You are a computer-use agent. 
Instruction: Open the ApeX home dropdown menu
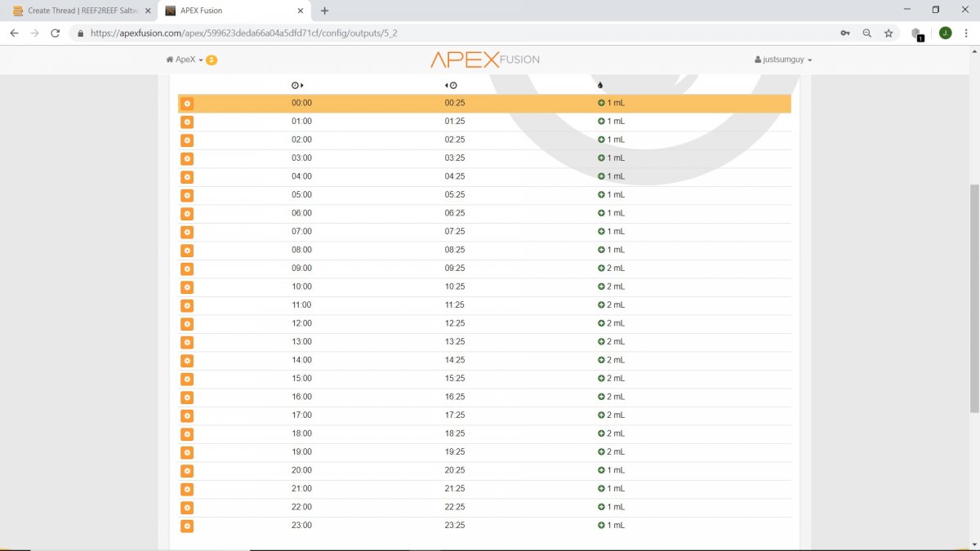click(185, 60)
